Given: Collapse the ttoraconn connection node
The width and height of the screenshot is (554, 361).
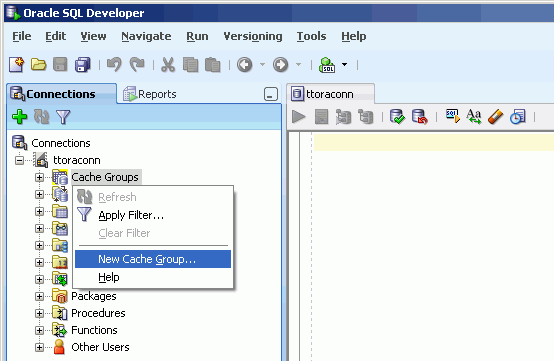Looking at the screenshot, I should pyautogui.click(x=19, y=160).
